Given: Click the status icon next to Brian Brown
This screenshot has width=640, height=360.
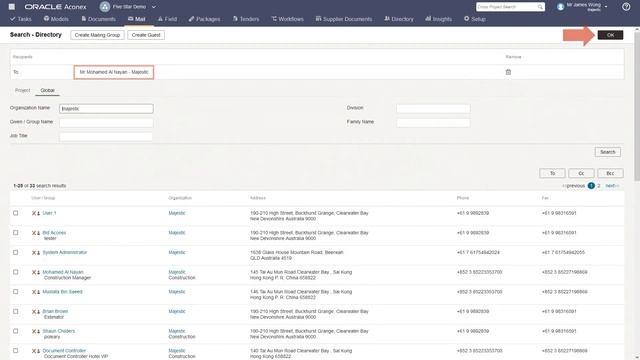Looking at the screenshot, I should pos(36,311).
